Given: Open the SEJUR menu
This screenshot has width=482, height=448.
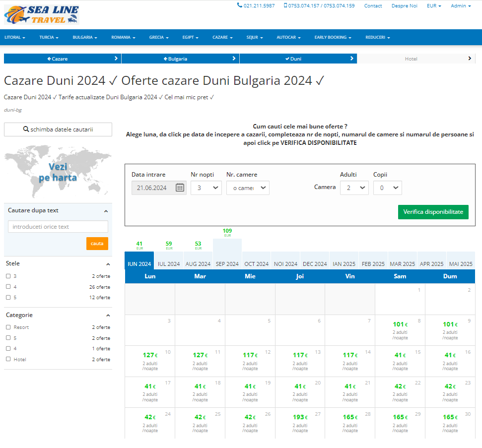Looking at the screenshot, I should pos(255,37).
